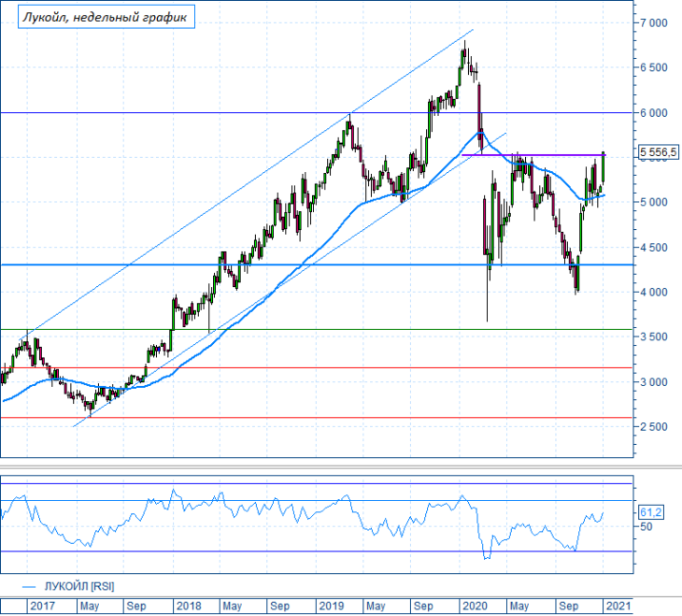Click the lower red line near 2 600
The height and width of the screenshot is (616, 682).
click(x=316, y=418)
